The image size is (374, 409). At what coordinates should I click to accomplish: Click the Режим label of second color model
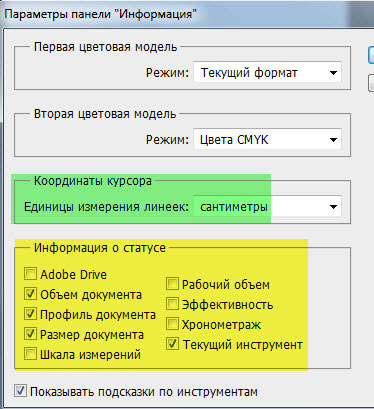(167, 140)
